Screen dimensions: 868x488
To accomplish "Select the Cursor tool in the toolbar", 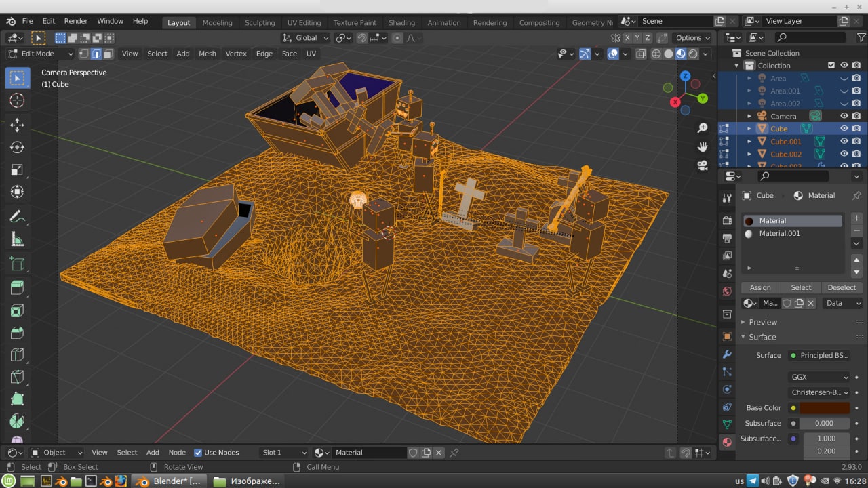I will click(17, 101).
